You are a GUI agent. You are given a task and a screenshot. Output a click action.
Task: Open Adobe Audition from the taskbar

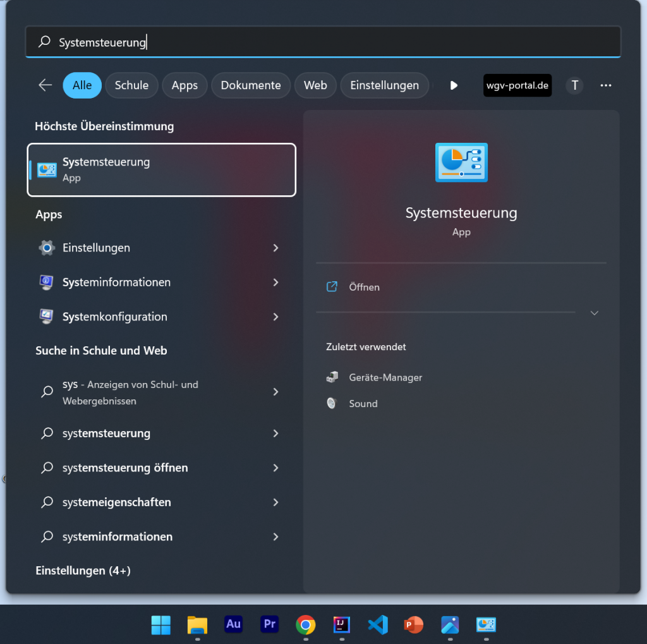tap(233, 624)
